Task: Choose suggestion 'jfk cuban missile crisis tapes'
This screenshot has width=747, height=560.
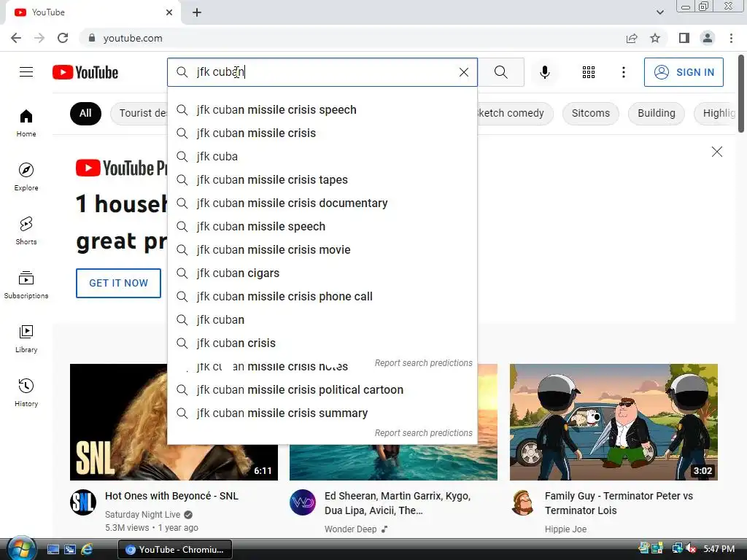Action: pos(322,180)
